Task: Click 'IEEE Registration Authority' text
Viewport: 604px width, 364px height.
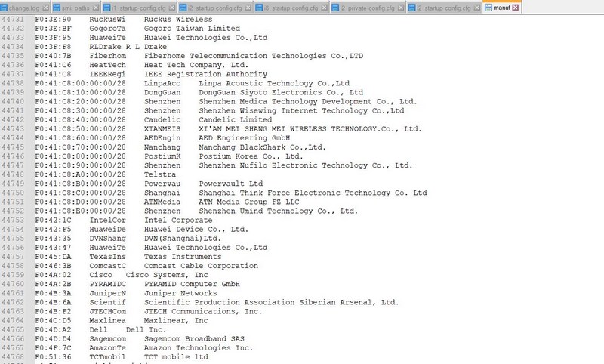Action: [205, 74]
